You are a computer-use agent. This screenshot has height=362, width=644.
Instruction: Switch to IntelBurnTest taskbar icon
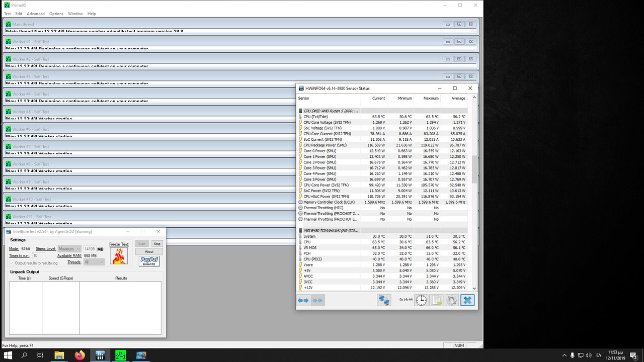[141, 355]
